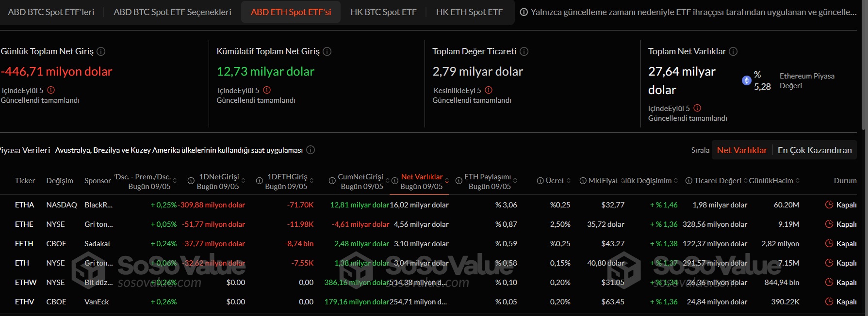Click info icon of MktFiyat column

[x=583, y=181]
